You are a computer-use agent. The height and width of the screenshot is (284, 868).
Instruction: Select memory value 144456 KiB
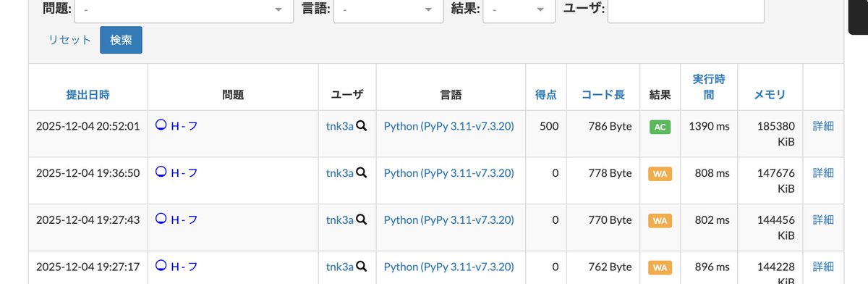coord(776,227)
